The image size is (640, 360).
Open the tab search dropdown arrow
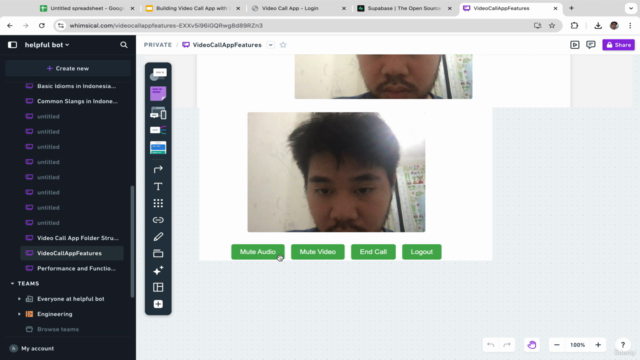point(631,8)
